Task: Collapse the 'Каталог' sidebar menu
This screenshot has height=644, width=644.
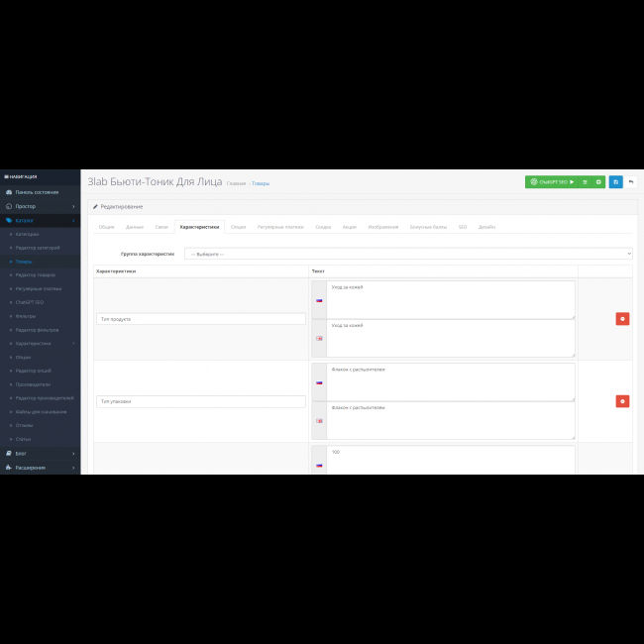Action: (x=40, y=220)
